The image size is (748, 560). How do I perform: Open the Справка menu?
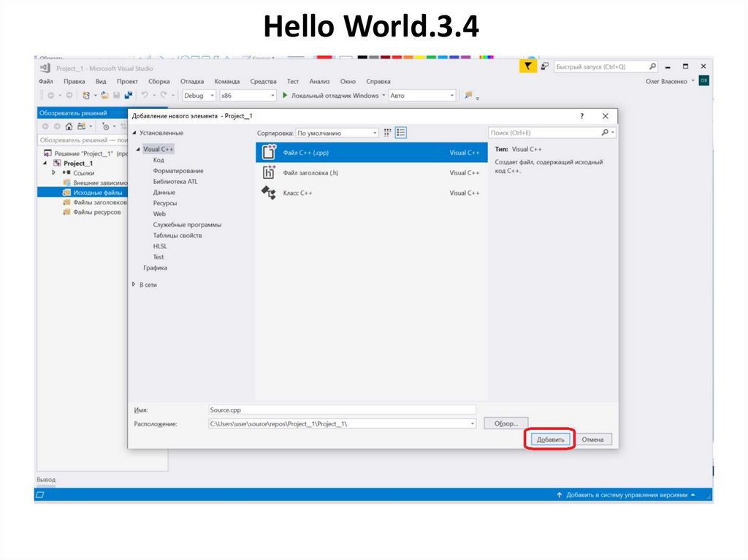tap(378, 81)
